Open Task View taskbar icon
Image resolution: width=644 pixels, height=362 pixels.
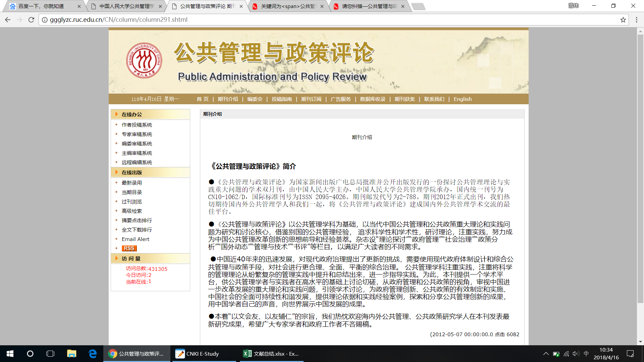coord(50,354)
